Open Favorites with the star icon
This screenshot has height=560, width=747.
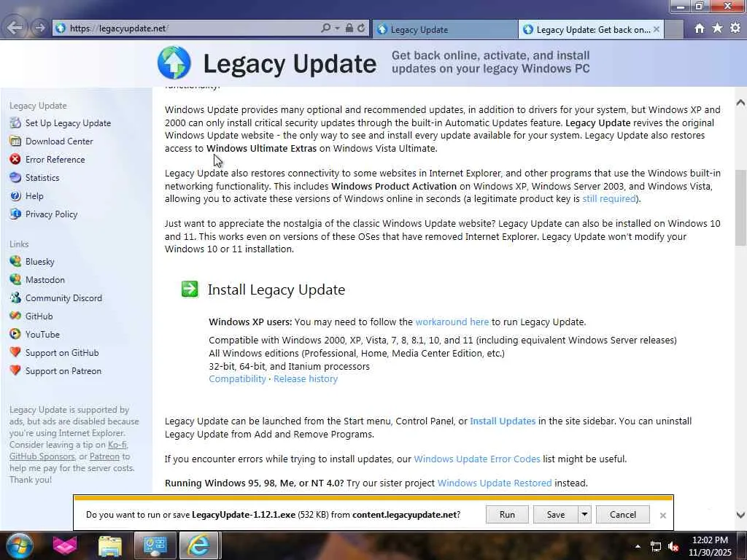pyautogui.click(x=717, y=28)
